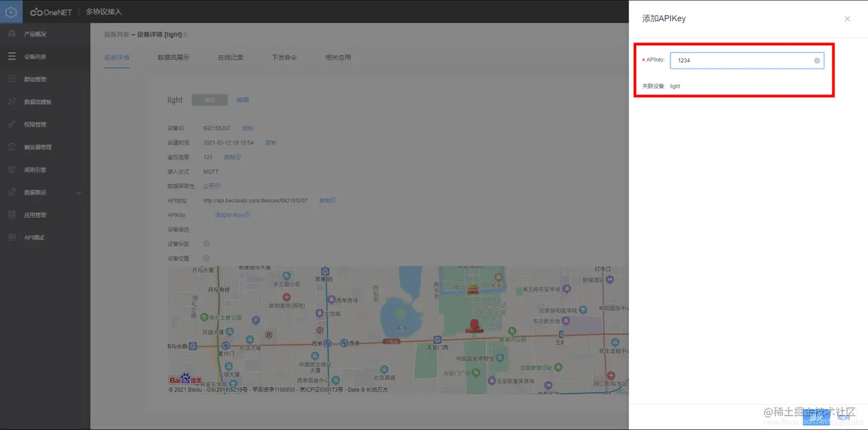868x430 pixels.
Task: Copy the 鉴权信息 value 123
Action: [229, 157]
